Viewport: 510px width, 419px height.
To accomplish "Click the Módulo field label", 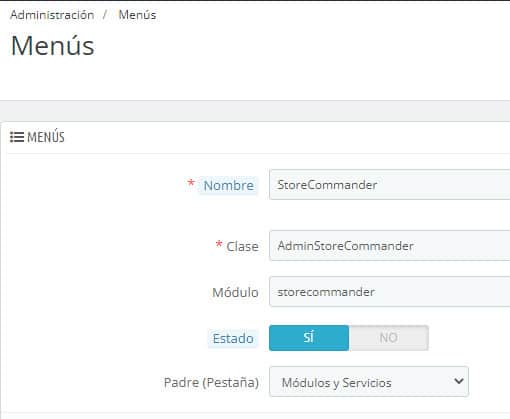I will tap(235, 292).
